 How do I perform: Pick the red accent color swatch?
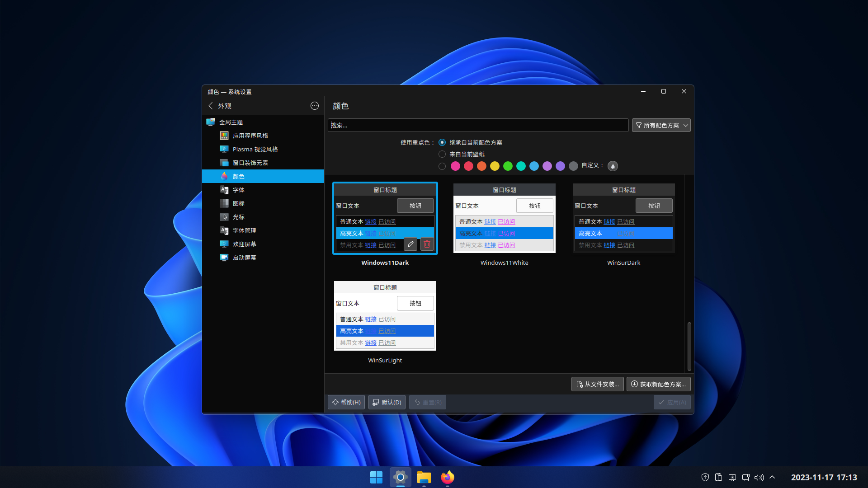(468, 166)
